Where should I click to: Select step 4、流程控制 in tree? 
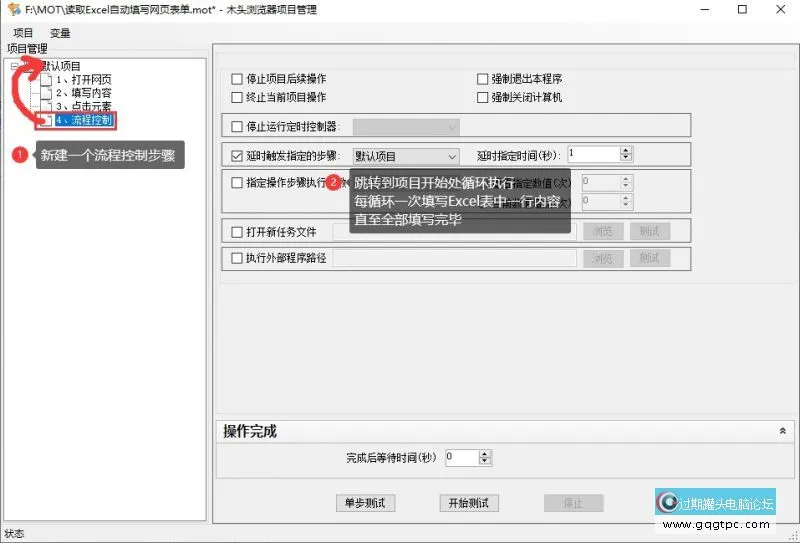click(x=85, y=120)
